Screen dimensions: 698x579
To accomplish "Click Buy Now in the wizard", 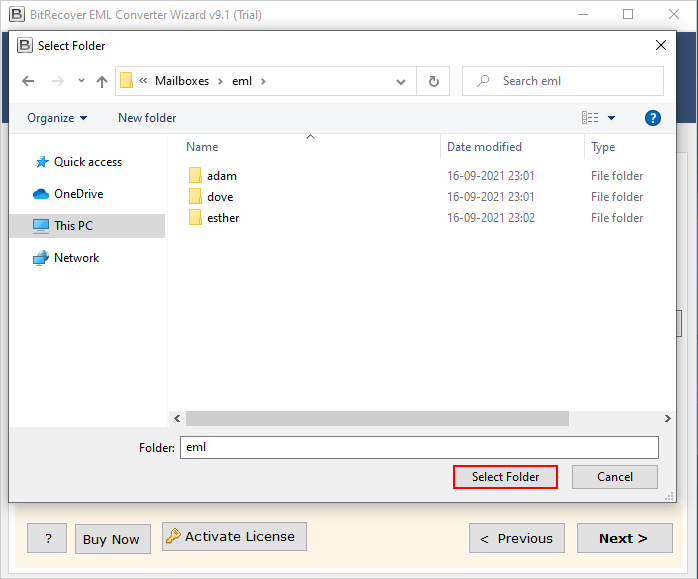I will pos(113,539).
